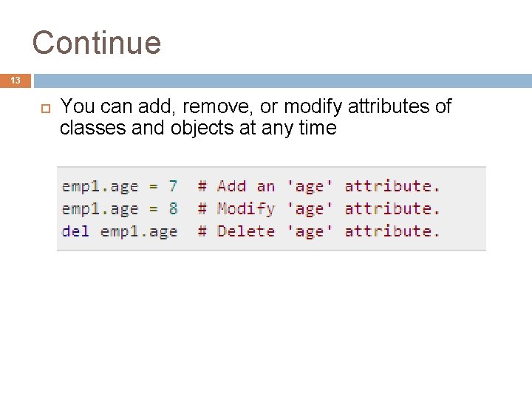Click the "del emp1.age" code statement
This screenshot has height=399, width=532.
point(119,231)
